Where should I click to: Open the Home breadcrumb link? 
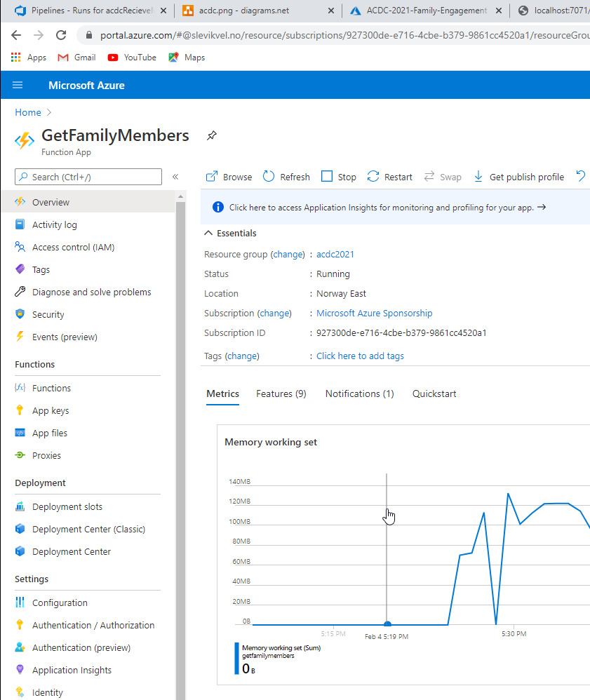[28, 112]
